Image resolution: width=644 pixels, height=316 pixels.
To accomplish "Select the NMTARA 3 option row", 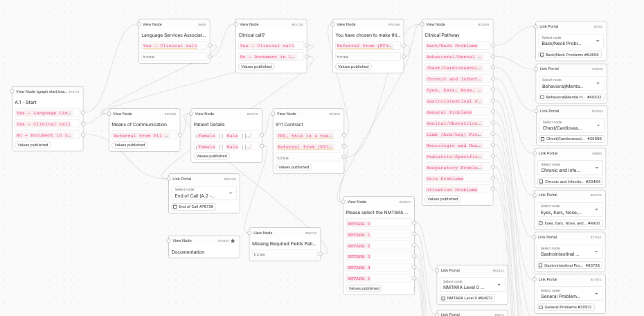I will (x=377, y=256).
